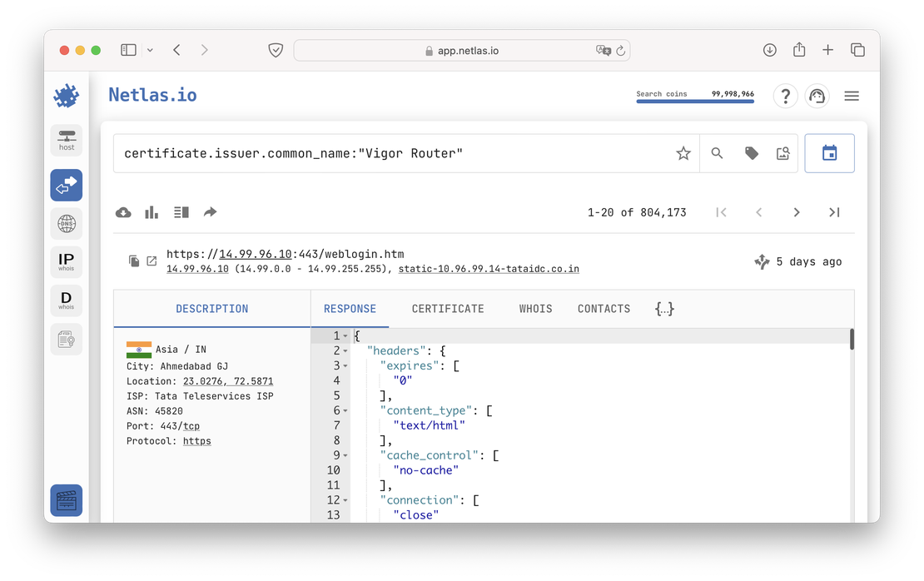Switch to the CERTIFICATE tab
This screenshot has height=581, width=924.
(447, 308)
